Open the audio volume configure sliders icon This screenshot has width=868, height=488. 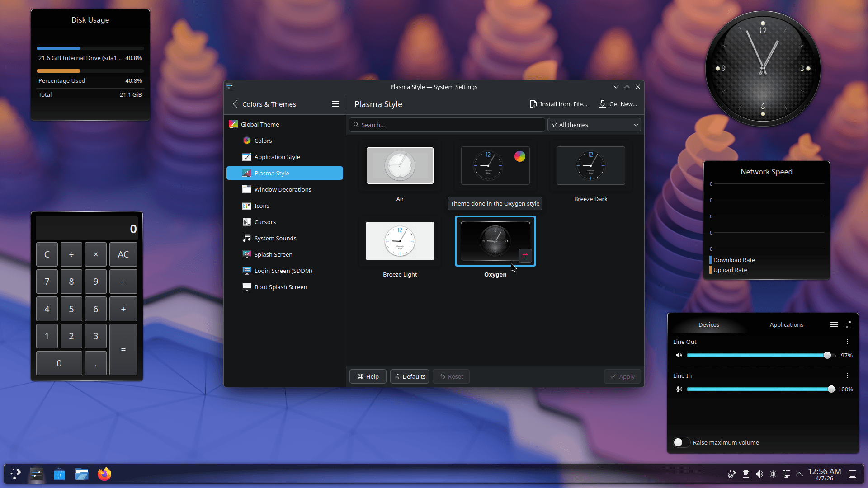pyautogui.click(x=849, y=324)
